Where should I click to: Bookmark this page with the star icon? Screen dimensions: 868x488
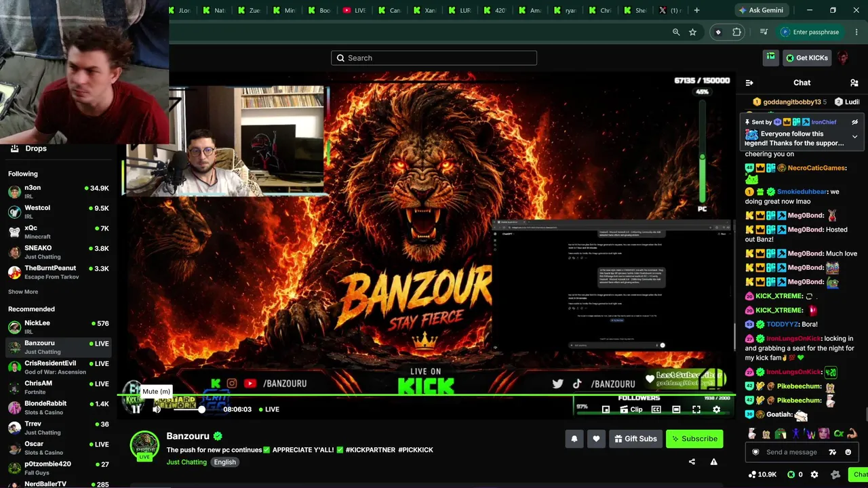pos(692,32)
